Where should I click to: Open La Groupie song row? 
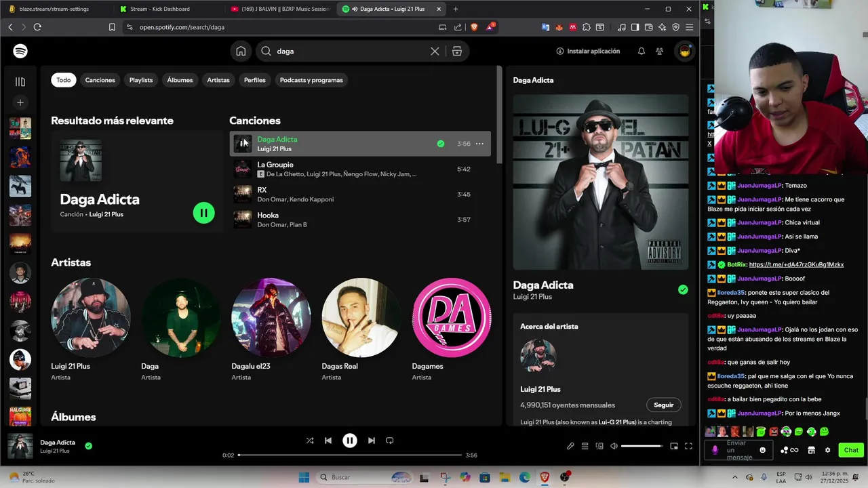(360, 169)
